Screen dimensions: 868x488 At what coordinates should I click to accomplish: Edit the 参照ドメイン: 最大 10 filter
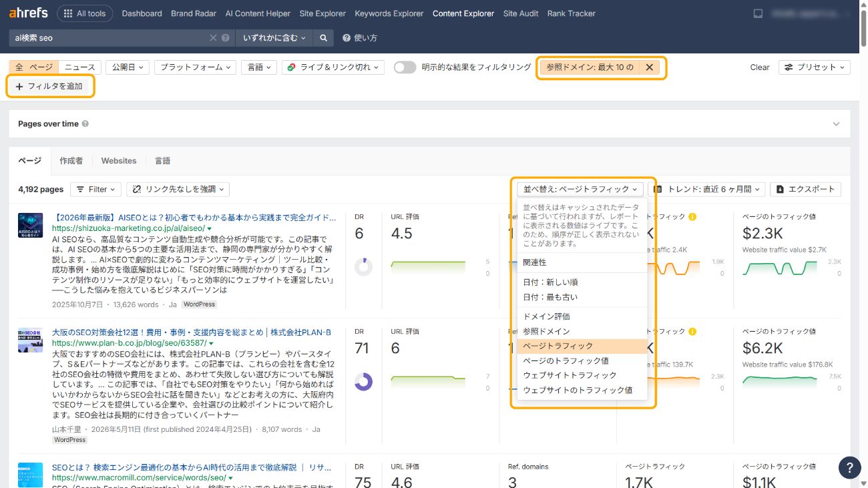[x=590, y=67]
